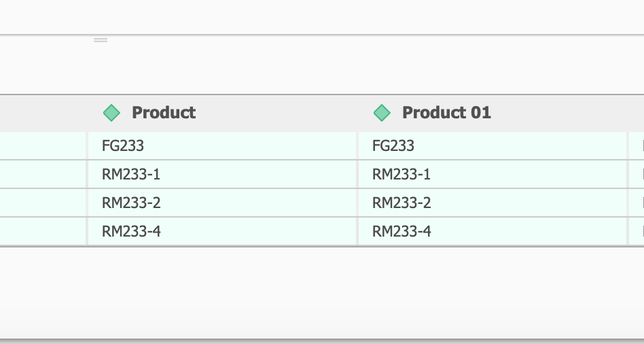
Task: Click the blank cell left of Product RM233-2
Action: click(42, 203)
